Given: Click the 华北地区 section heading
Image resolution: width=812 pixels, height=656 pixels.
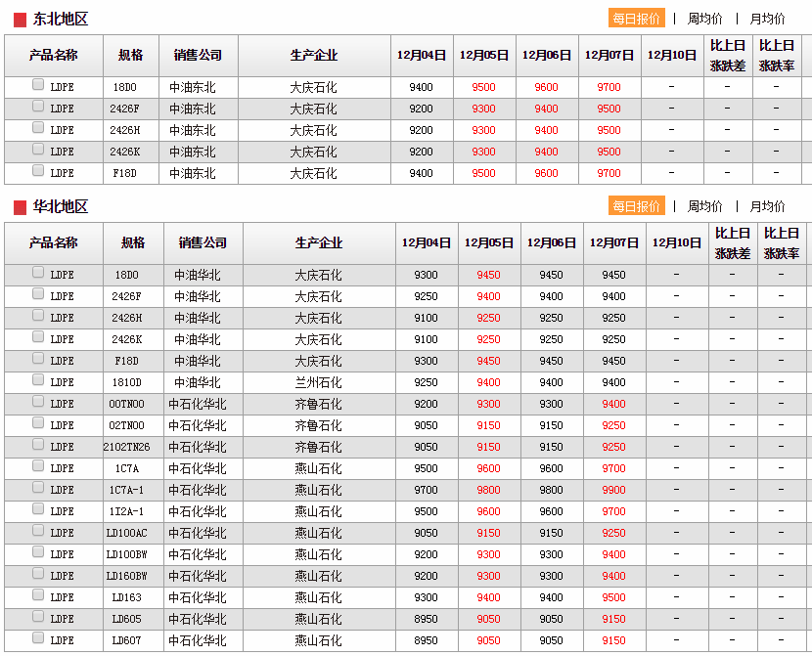Looking at the screenshot, I should tap(61, 207).
